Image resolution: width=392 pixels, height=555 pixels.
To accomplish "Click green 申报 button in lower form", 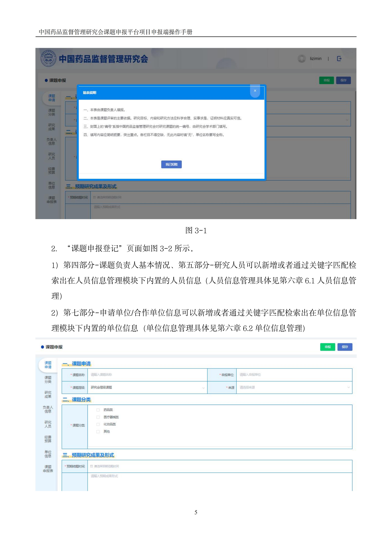I will tap(328, 347).
